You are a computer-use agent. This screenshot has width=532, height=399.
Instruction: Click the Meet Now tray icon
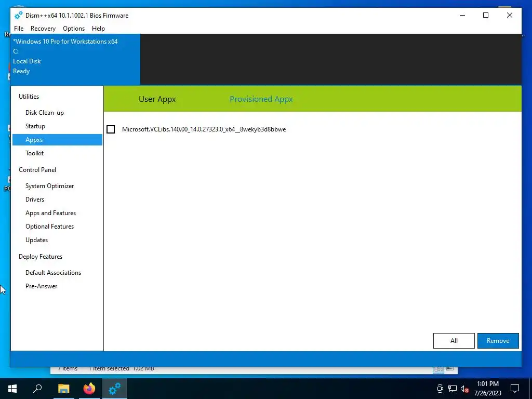coord(440,389)
